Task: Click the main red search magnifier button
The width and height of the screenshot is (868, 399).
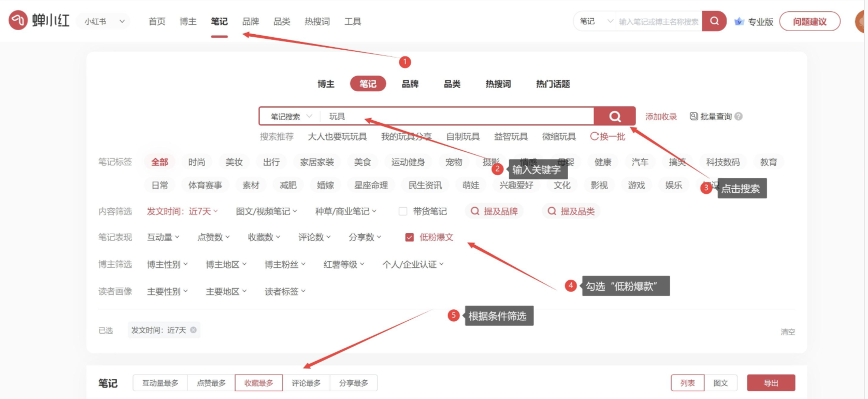Action: point(615,117)
